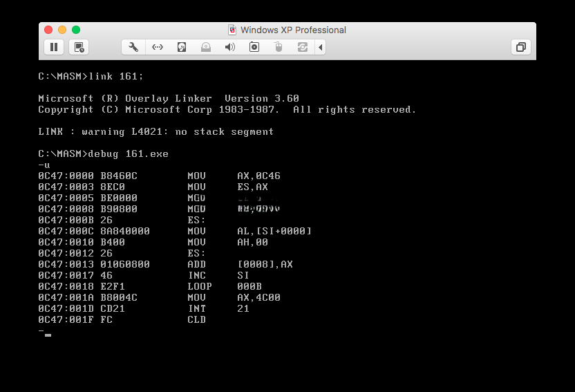Open virtual machine settings wrench
Viewport: 575px width, 392px height.
(x=133, y=47)
